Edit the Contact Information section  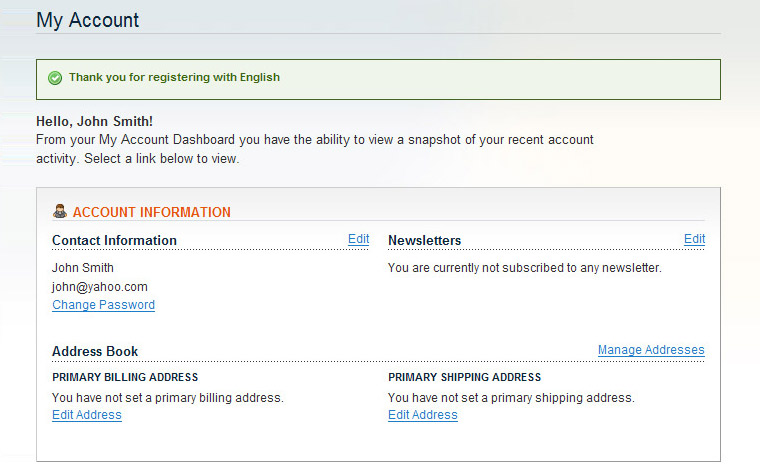point(359,239)
